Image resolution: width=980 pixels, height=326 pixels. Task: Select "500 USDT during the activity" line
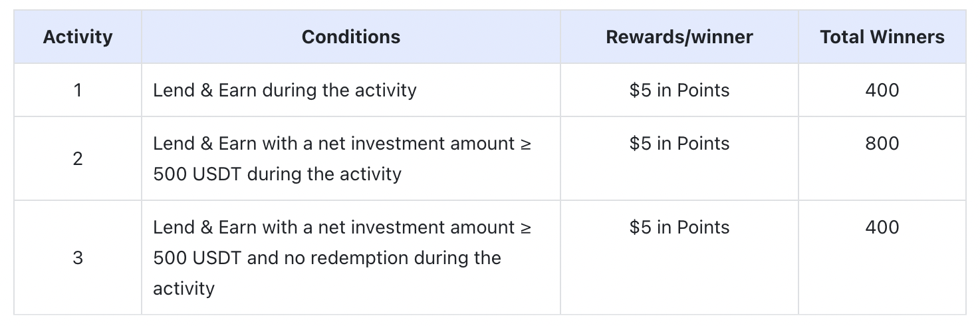click(277, 174)
